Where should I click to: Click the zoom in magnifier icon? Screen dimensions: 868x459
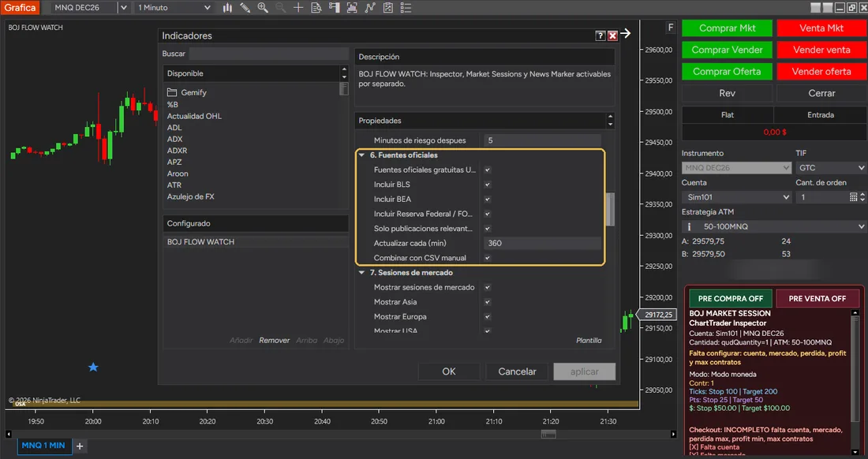pos(263,8)
